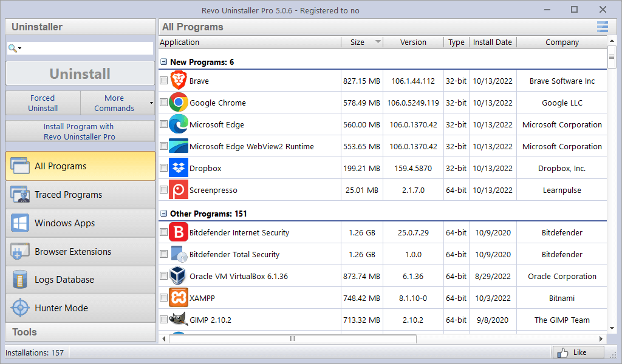The image size is (622, 364).
Task: Click the All Programs sidebar icon
Action: coord(20,166)
